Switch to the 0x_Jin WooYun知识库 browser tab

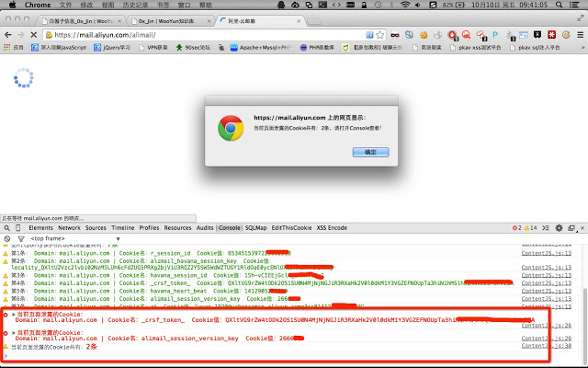(170, 21)
